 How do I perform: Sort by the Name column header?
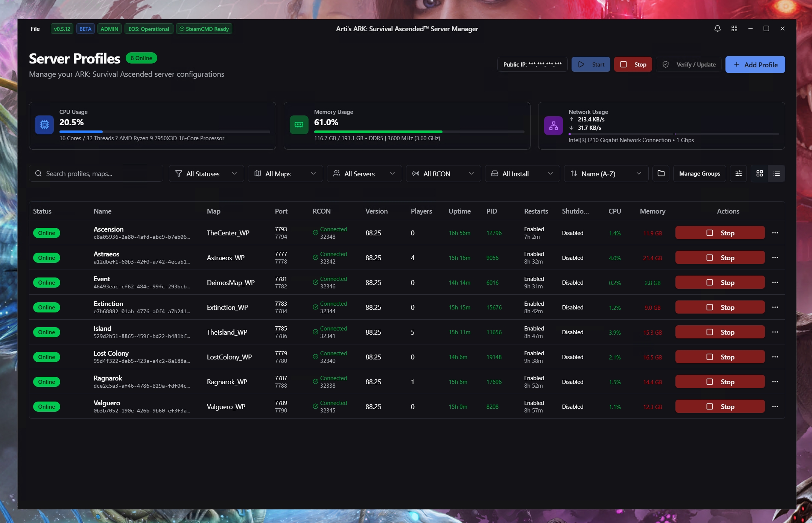(102, 211)
